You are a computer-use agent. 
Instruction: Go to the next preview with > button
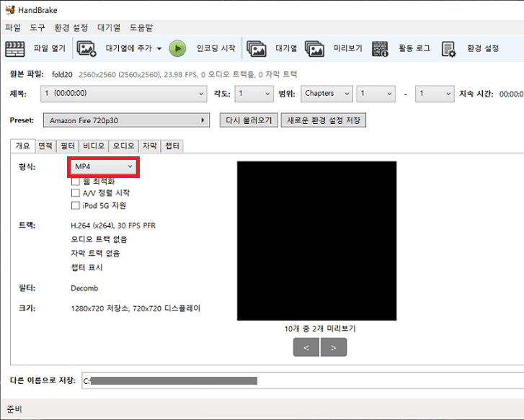pyautogui.click(x=334, y=347)
